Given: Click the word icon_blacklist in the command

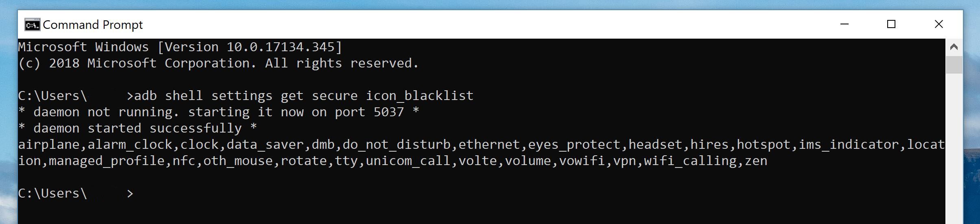Looking at the screenshot, I should click(x=419, y=96).
